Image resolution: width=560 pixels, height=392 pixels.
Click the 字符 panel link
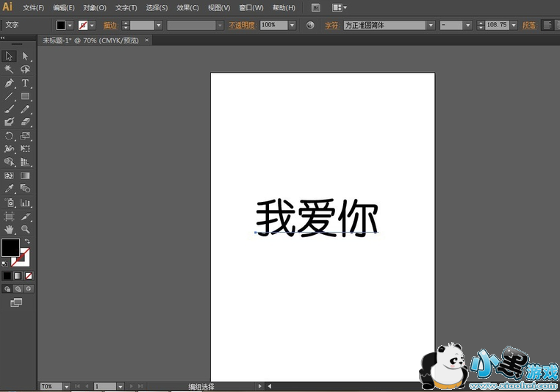332,25
